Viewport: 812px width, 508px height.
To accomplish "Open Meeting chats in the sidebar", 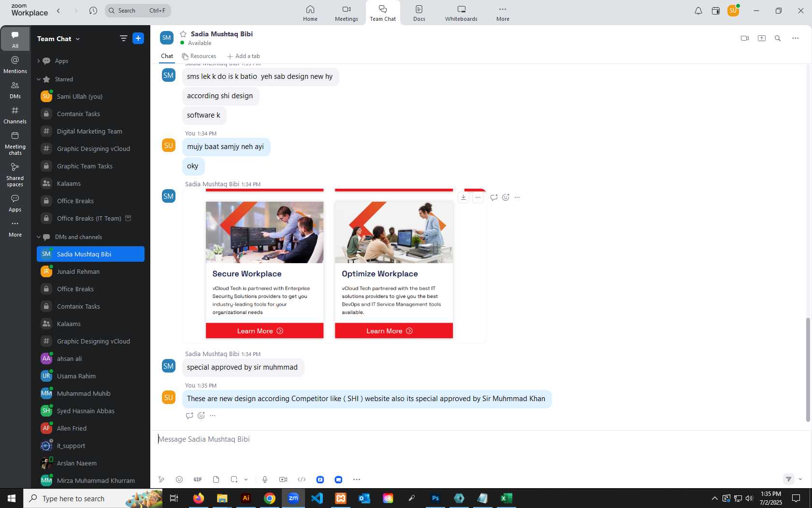I will 15,143.
